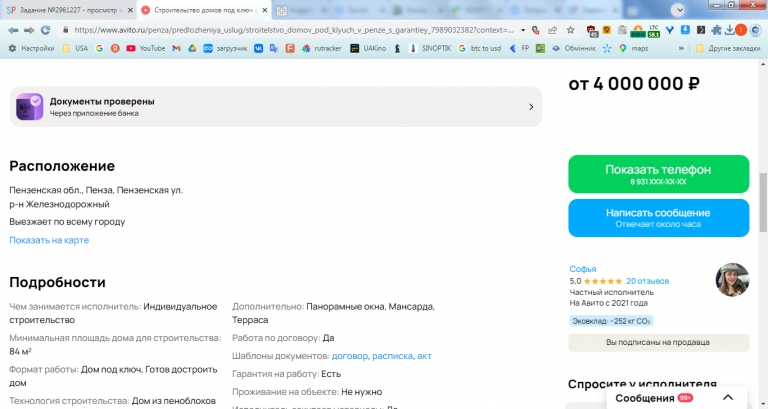Go forward with the browser forward arrow
Screen dimensions: 768x409
29,30
